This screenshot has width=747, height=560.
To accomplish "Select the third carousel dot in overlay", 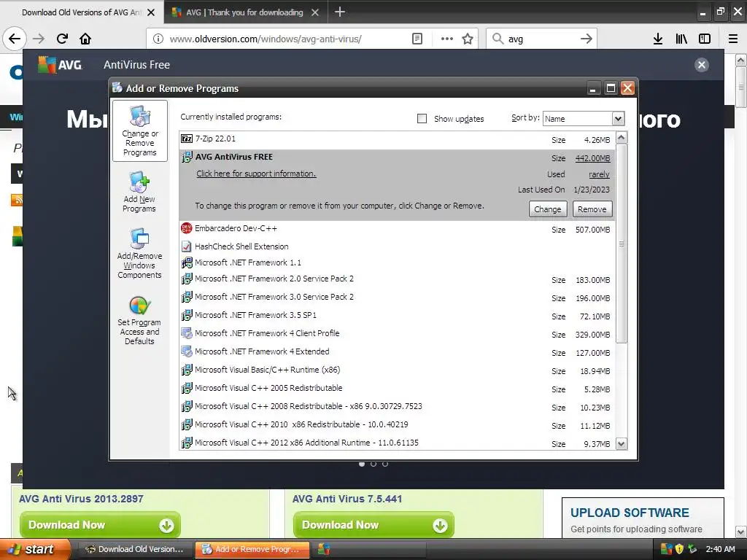I will tap(385, 464).
